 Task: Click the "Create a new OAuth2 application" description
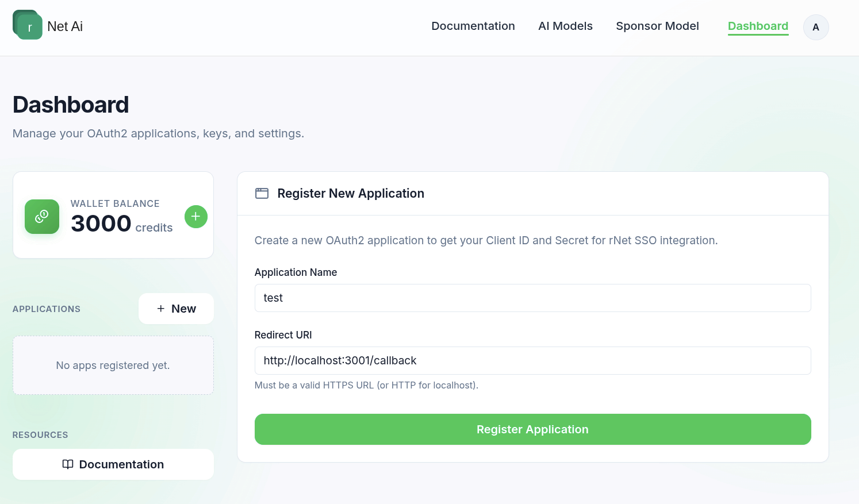click(x=486, y=240)
